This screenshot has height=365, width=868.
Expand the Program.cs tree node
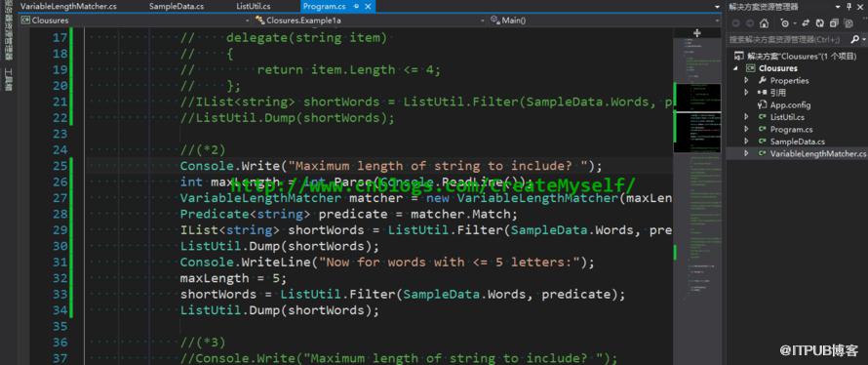pos(746,129)
